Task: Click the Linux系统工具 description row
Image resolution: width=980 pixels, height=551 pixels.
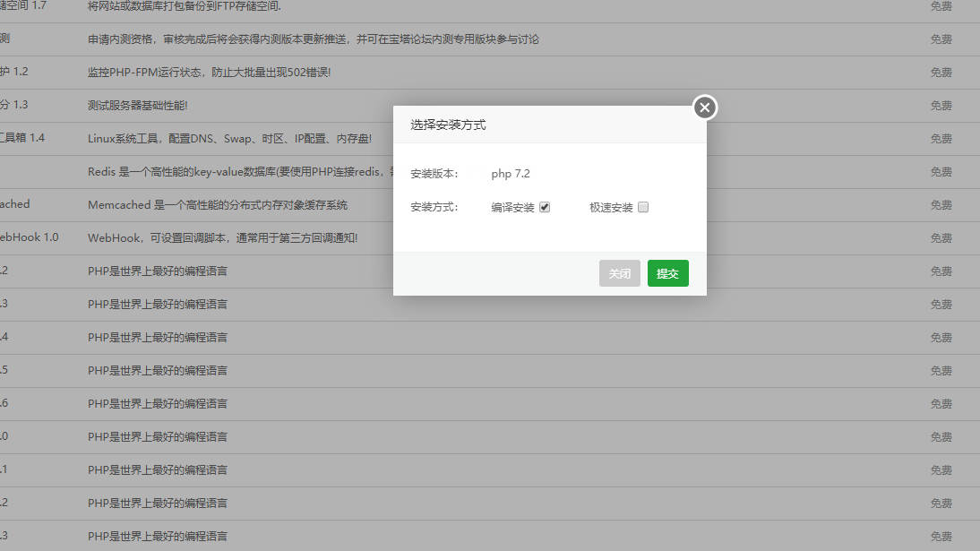Action: coord(229,139)
